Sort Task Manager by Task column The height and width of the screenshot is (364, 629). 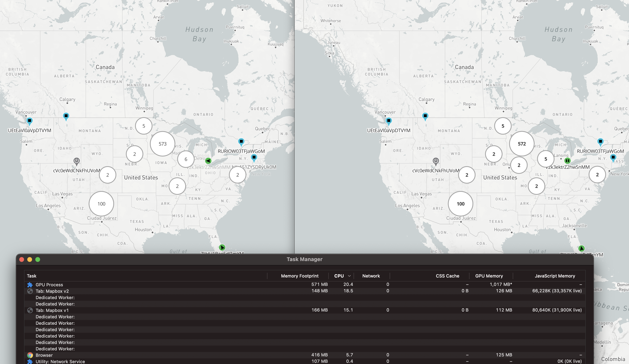32,276
